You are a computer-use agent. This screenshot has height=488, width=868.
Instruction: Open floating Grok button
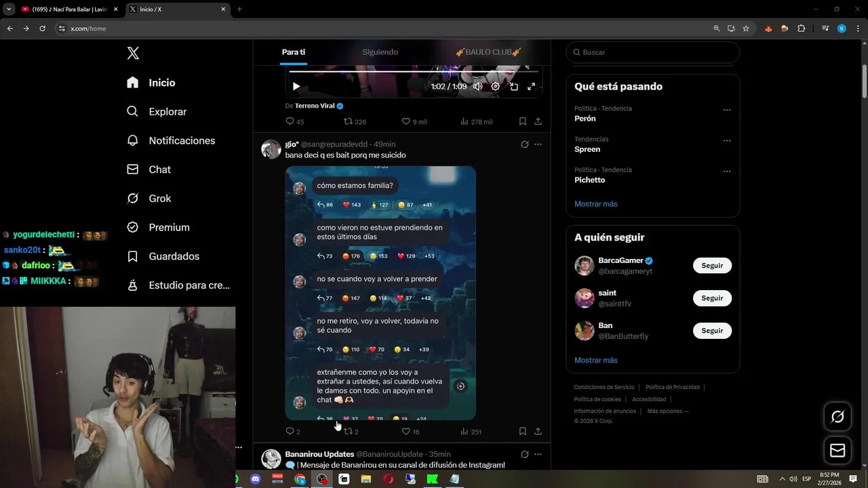(x=837, y=417)
